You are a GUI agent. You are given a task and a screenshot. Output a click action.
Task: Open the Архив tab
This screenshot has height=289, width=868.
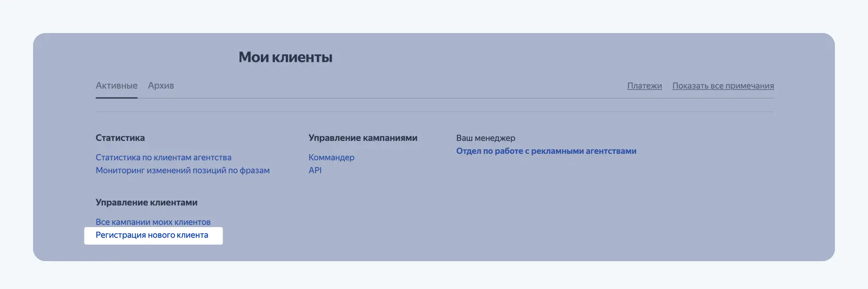[x=161, y=86]
